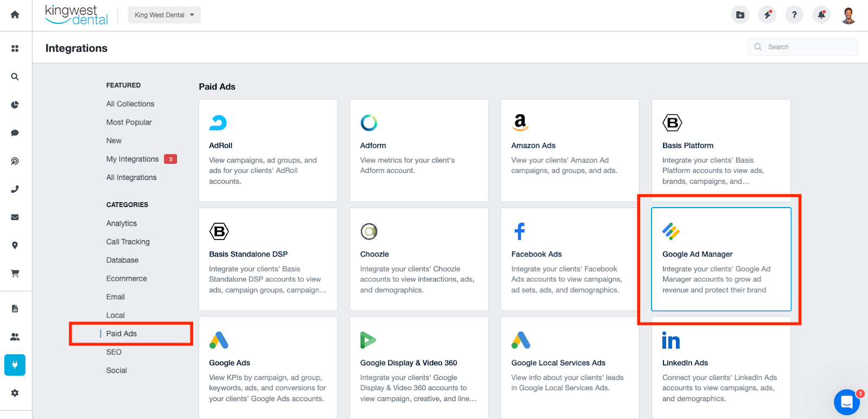Click the Adform card title
This screenshot has height=419, width=868.
coord(373,146)
